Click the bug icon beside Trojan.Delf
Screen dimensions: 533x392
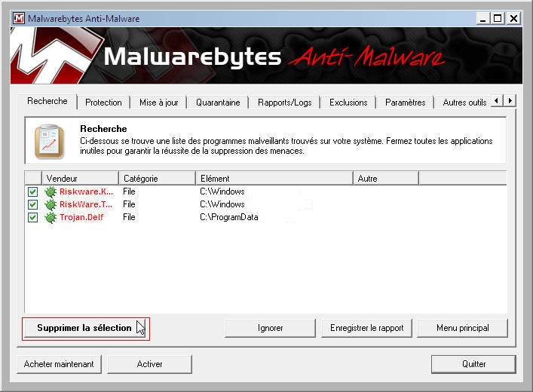point(51,218)
